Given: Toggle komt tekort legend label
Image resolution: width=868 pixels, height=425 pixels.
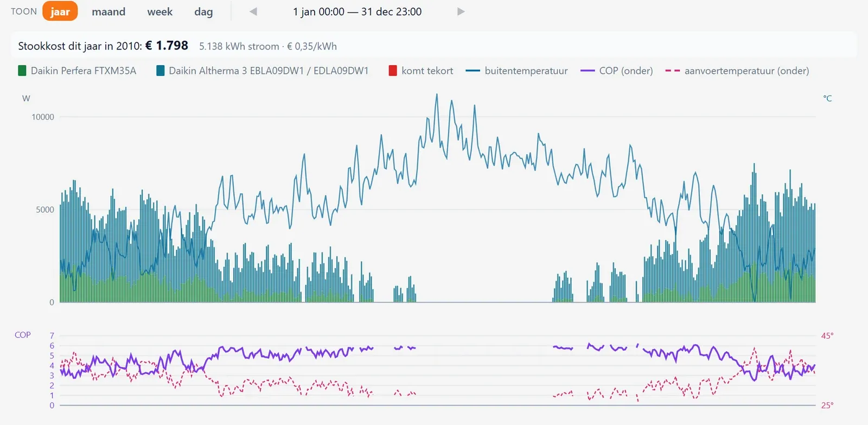Looking at the screenshot, I should 427,71.
